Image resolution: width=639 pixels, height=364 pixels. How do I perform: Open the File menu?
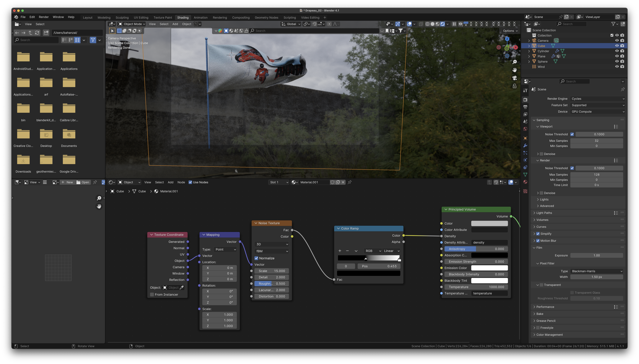click(x=23, y=17)
